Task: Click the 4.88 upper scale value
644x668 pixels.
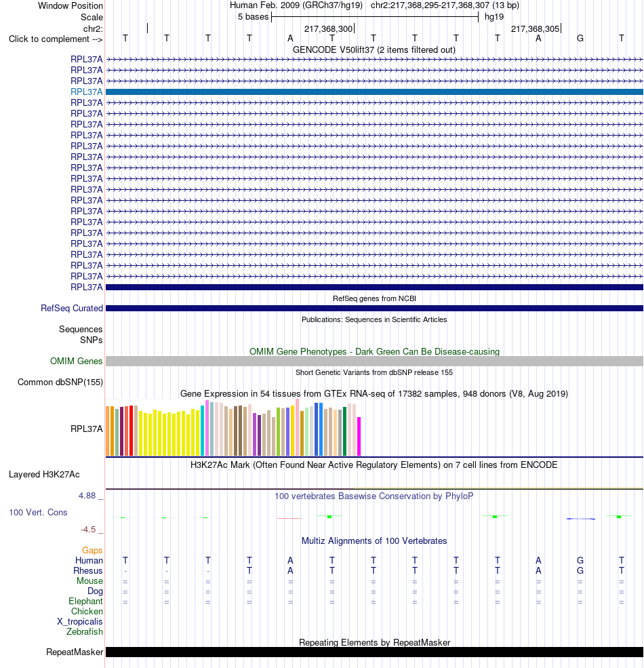Action: pyautogui.click(x=87, y=496)
